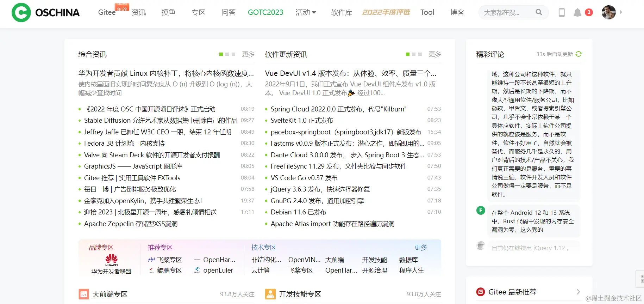Click 更多 beside 综合资讯

tap(248, 54)
